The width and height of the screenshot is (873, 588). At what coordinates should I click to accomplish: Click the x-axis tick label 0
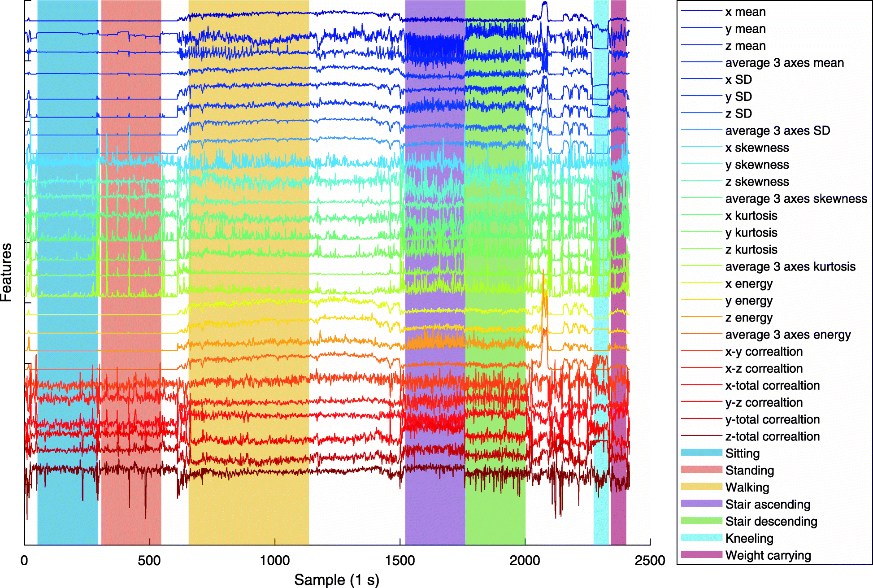pos(24,560)
